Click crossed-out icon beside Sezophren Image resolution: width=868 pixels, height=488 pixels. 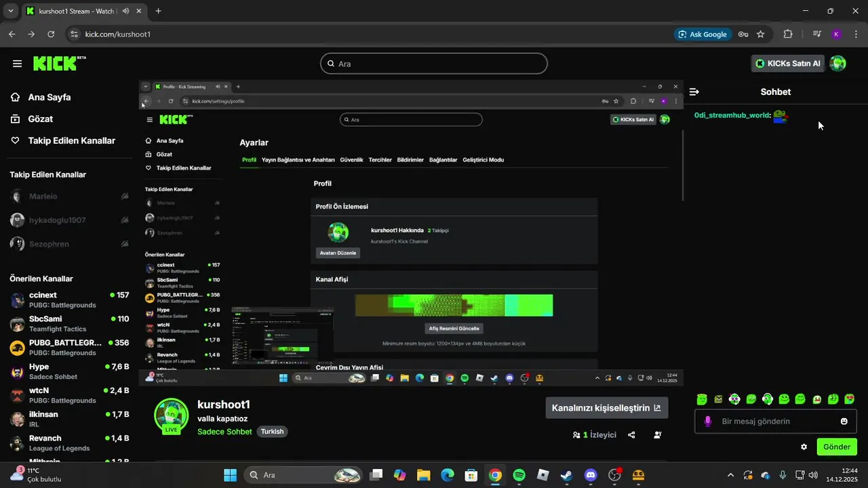[x=125, y=244]
